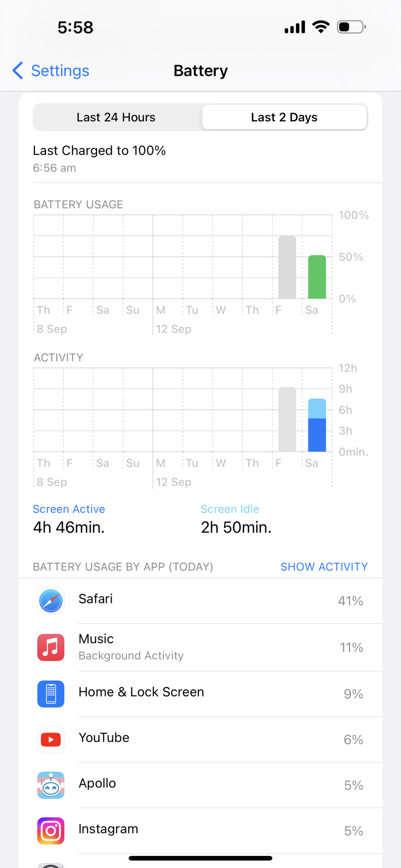Tap the Safari app icon
The height and width of the screenshot is (868, 401).
(x=51, y=601)
